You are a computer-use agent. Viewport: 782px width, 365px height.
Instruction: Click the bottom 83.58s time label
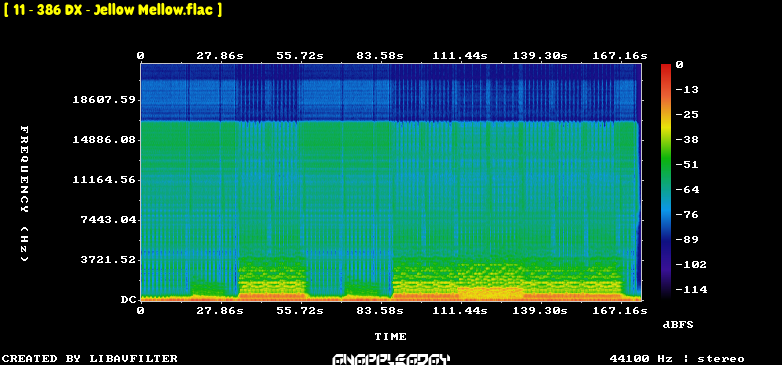tap(380, 311)
